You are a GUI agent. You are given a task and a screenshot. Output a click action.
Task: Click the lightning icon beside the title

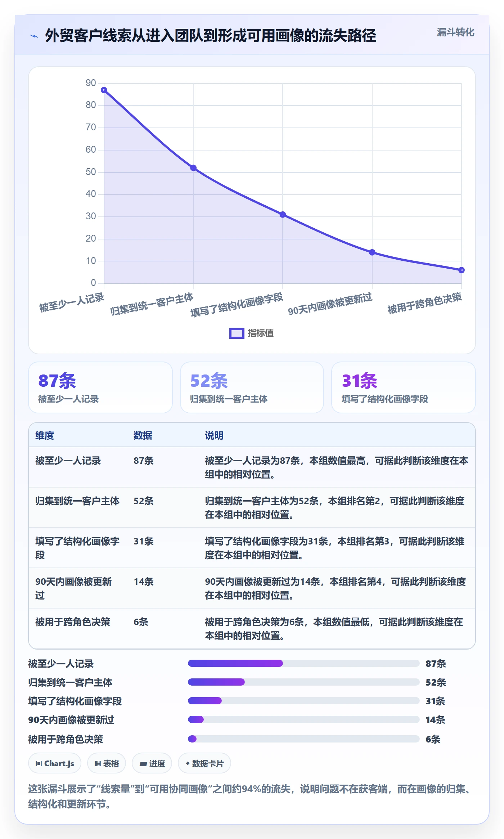(34, 36)
